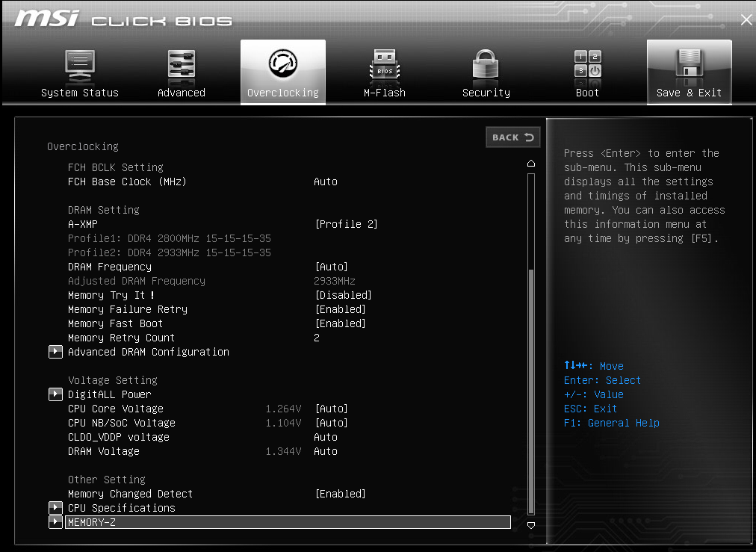Expand MEMORY-Z arrow
This screenshot has height=552, width=756.
tap(55, 521)
